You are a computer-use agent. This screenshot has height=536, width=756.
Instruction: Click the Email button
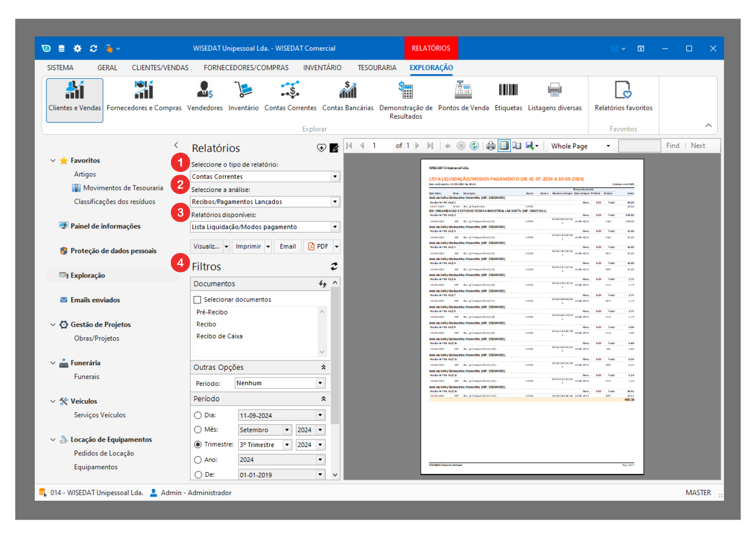click(288, 247)
